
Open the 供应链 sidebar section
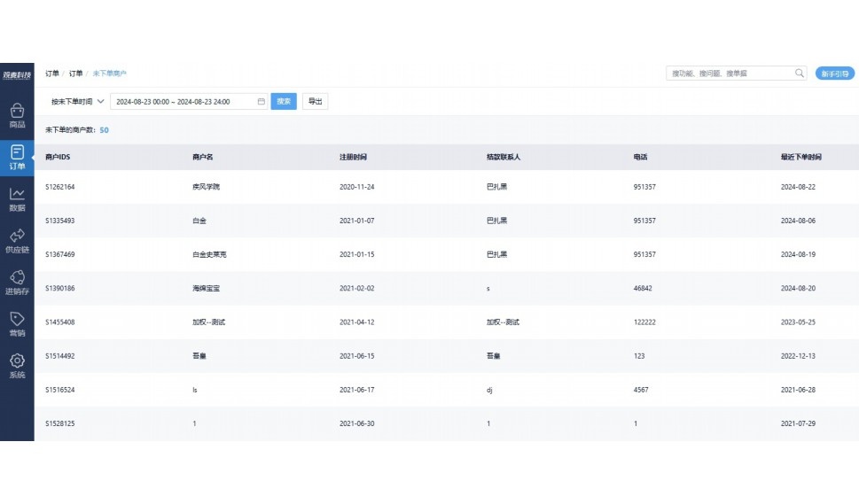[x=17, y=241]
